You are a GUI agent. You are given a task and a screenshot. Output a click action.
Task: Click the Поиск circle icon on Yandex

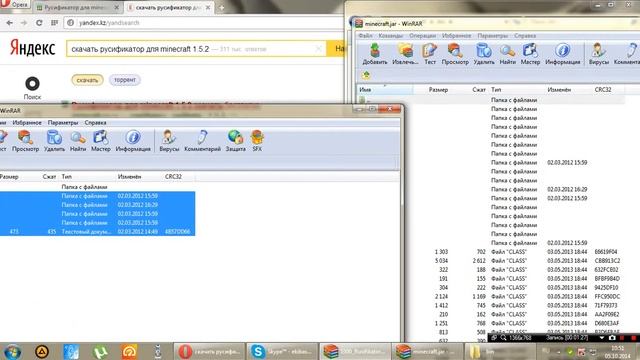(x=32, y=84)
